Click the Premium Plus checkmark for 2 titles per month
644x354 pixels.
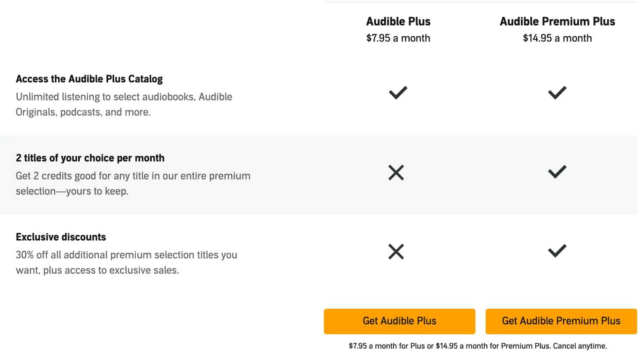pos(557,172)
